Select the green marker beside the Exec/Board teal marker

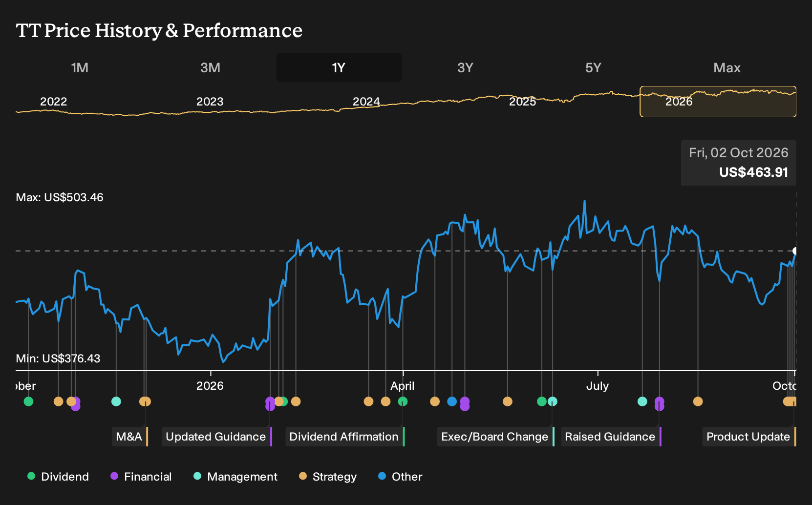pos(541,401)
